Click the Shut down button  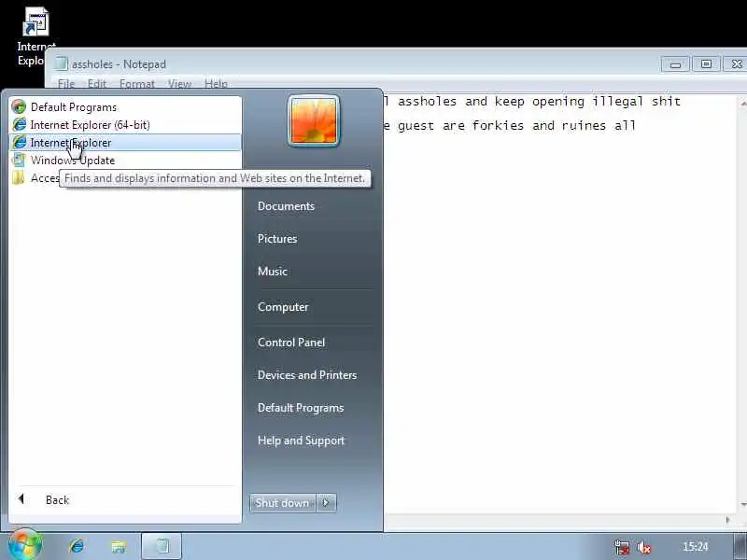283,503
